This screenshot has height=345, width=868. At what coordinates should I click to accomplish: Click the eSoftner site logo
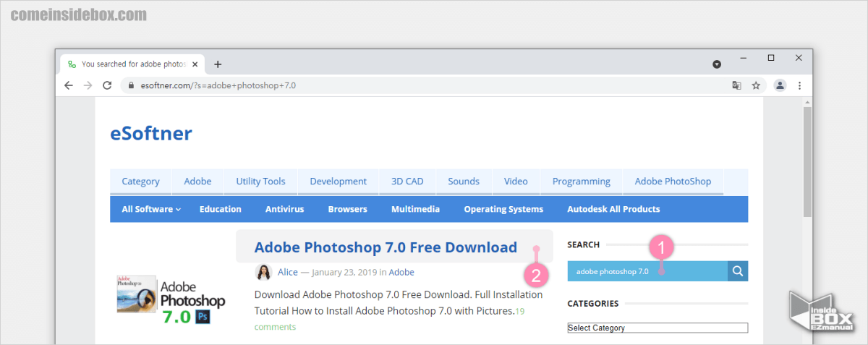pyautogui.click(x=151, y=134)
